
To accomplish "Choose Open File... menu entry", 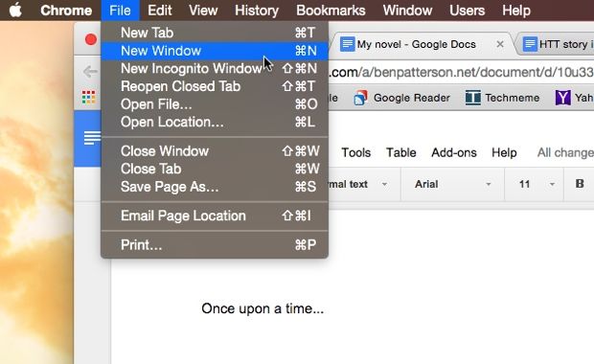I will (x=215, y=104).
